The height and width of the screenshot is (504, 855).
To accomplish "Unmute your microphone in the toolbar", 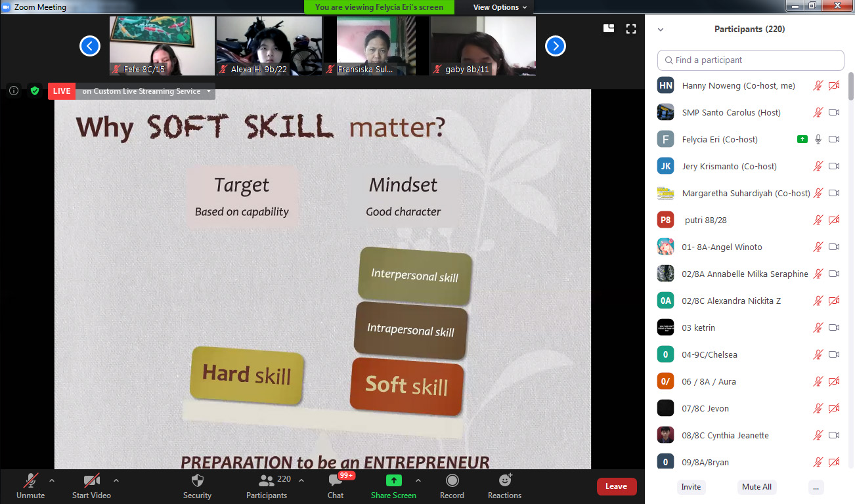I will pos(30,486).
